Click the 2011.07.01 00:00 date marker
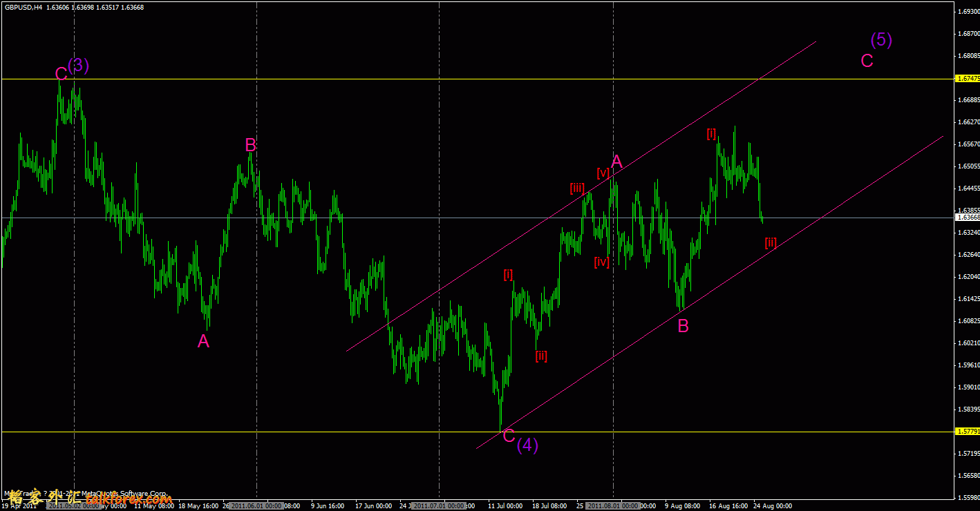This screenshot has width=980, height=511. [x=439, y=505]
